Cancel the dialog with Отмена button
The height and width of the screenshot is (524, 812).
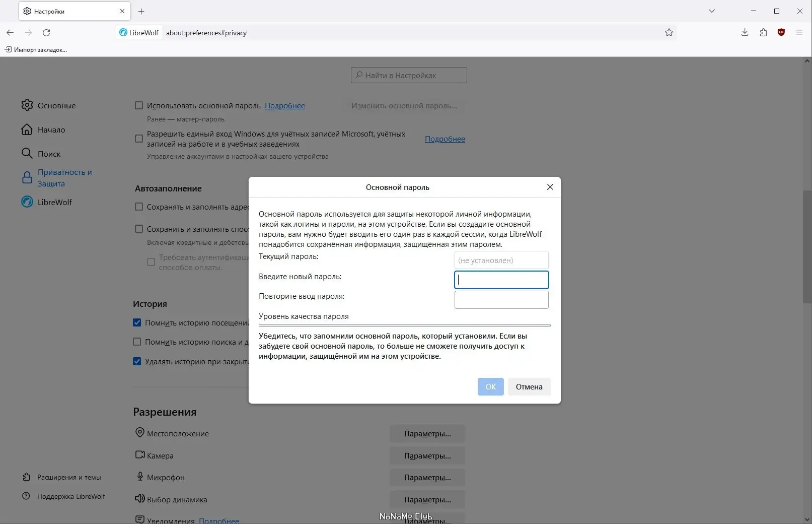[529, 387]
